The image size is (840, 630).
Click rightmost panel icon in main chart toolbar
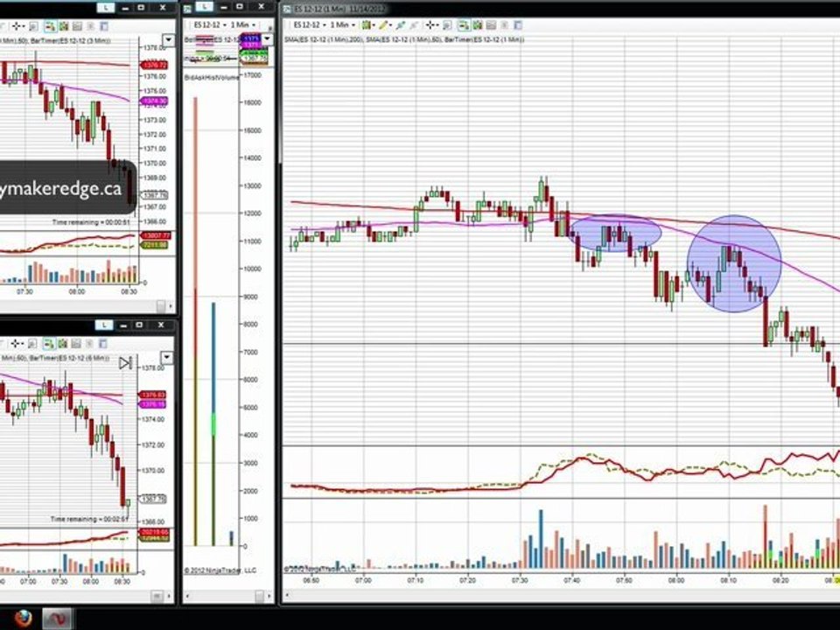(518, 25)
